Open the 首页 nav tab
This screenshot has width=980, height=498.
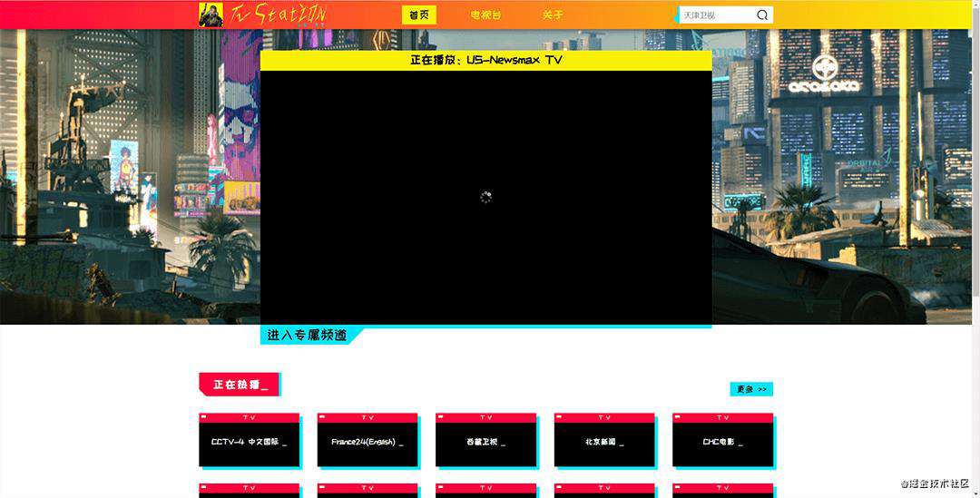click(x=418, y=15)
